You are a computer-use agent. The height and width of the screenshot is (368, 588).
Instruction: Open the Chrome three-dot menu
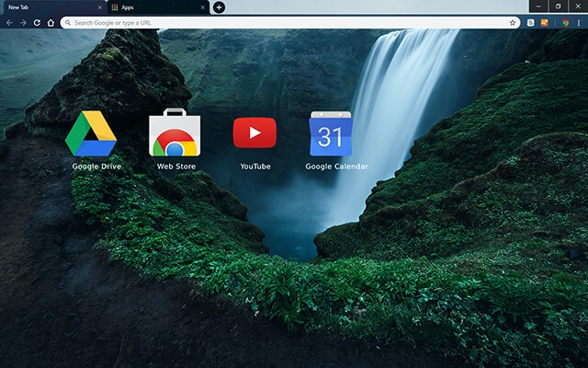(x=579, y=23)
